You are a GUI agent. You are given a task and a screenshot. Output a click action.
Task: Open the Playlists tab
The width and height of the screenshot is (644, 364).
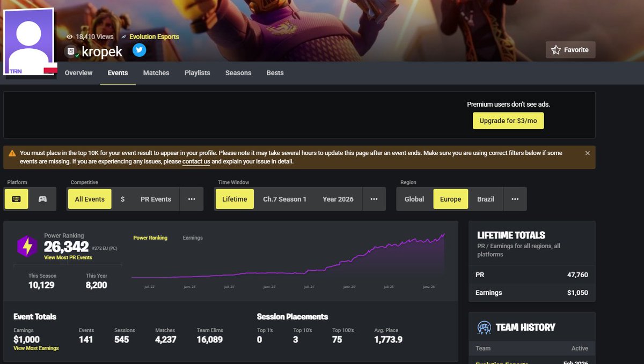point(197,73)
